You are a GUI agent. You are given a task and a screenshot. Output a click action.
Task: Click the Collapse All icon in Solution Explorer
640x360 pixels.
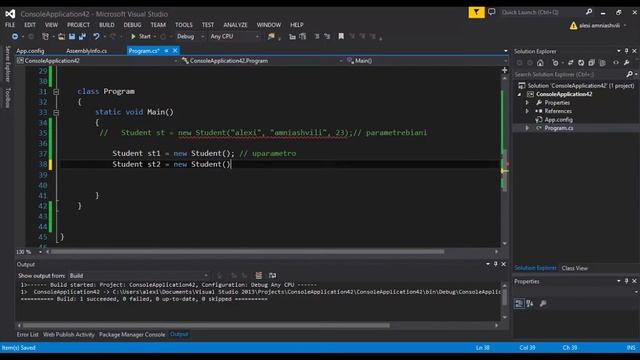tap(591, 63)
